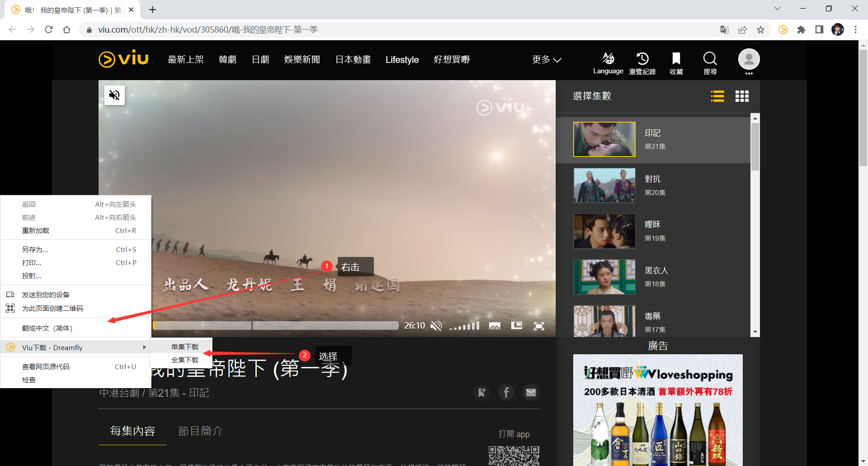The width and height of the screenshot is (868, 466).
Task: Open Viu download extension icon in toolbar
Action: tap(783, 30)
